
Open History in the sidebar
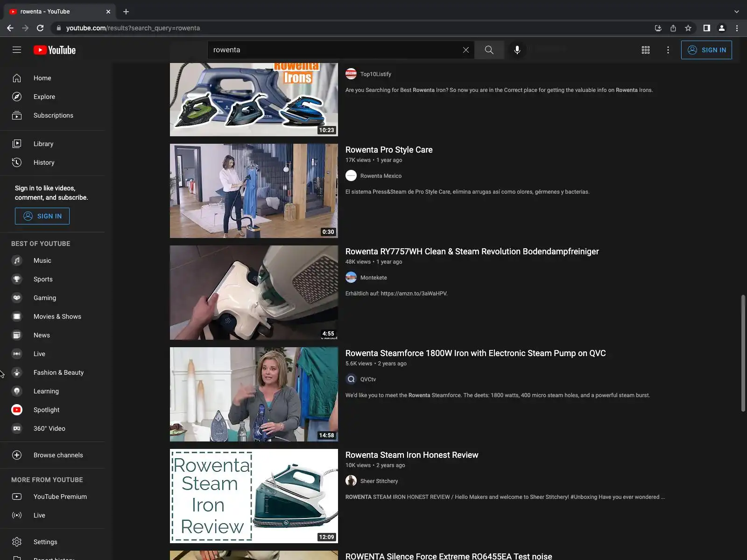click(52, 162)
